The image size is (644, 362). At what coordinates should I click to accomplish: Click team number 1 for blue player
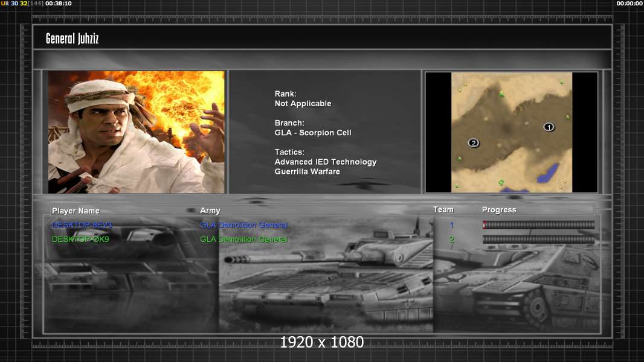(451, 225)
